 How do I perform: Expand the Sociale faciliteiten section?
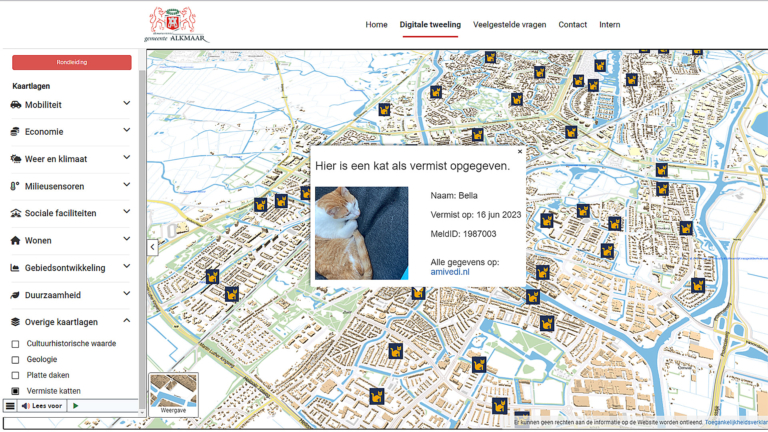[x=126, y=213]
